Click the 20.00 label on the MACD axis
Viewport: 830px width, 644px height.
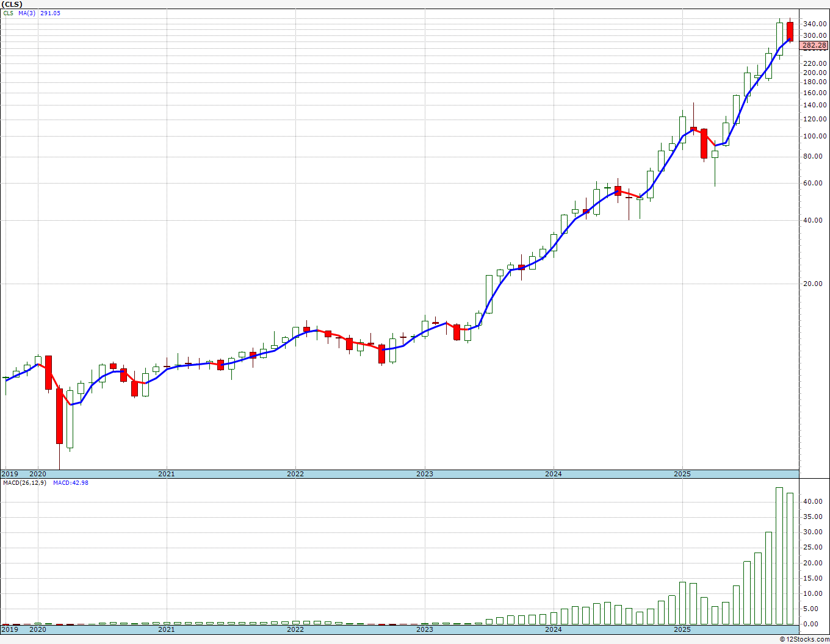(x=813, y=563)
